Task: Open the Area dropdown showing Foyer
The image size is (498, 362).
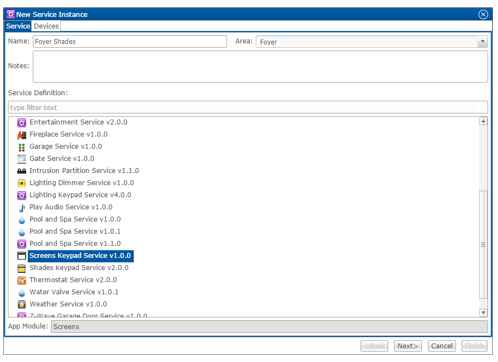Action: point(372,42)
